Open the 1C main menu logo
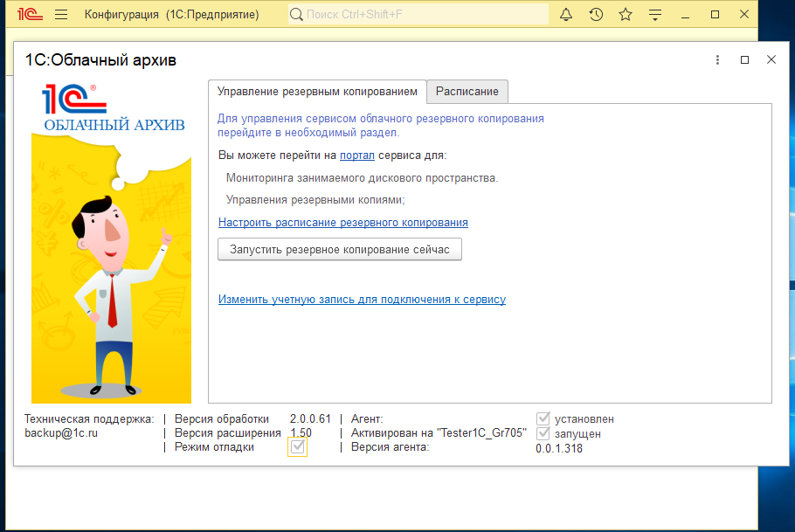795x532 pixels. click(30, 14)
